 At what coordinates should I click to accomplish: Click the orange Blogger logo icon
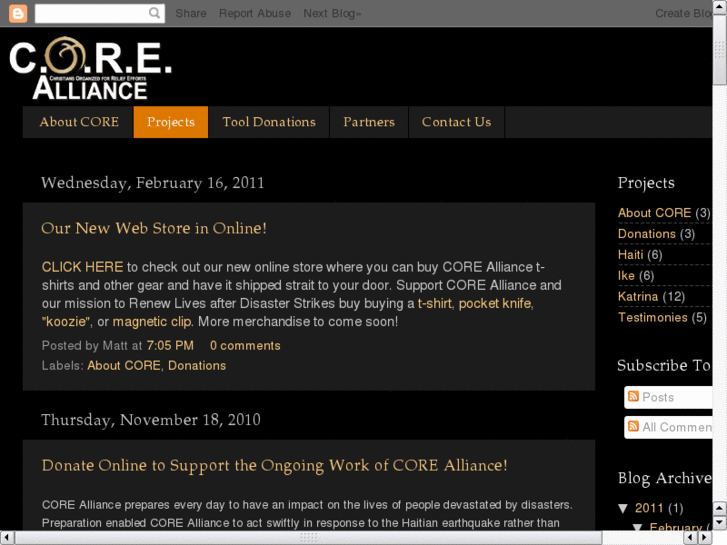(18, 13)
